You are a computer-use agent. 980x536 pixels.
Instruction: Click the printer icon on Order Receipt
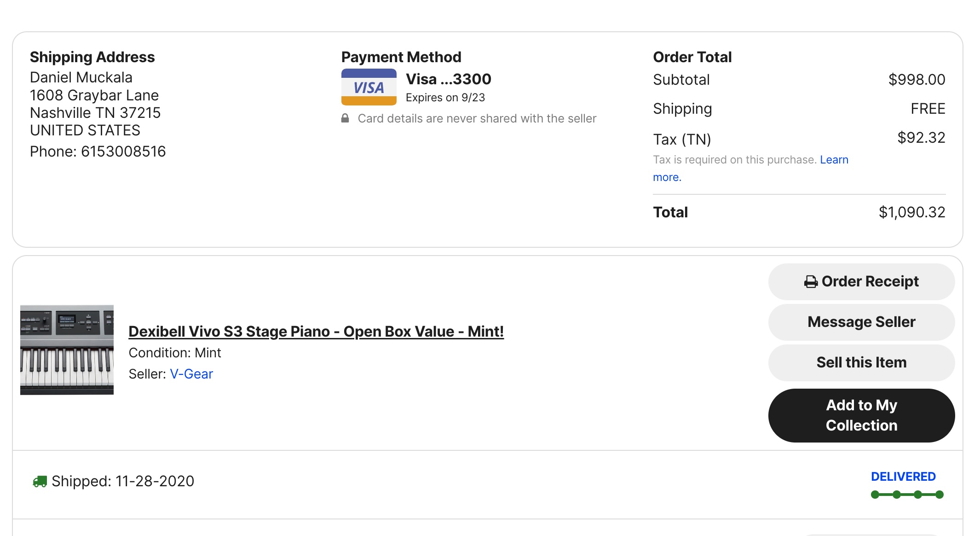811,282
